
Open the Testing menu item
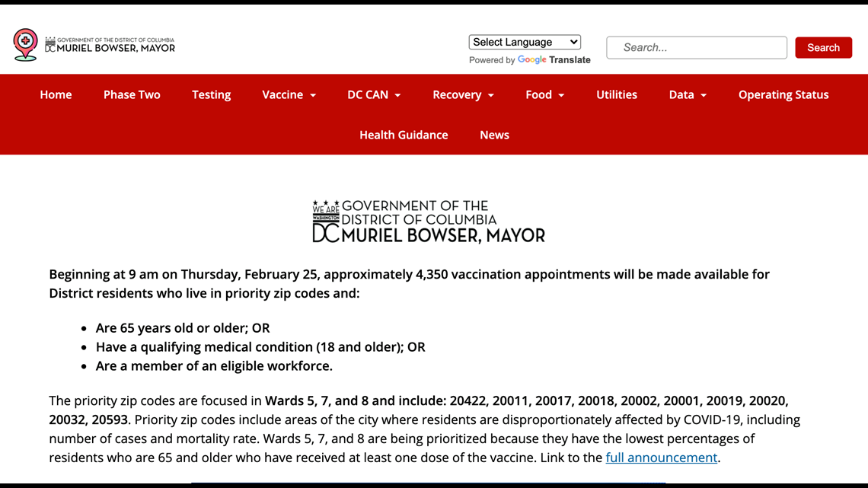point(212,94)
